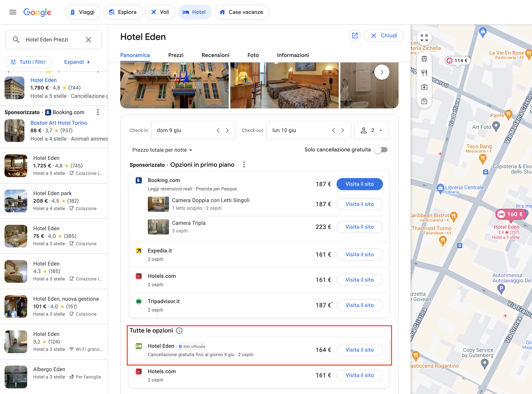
Task: Show shopping places on the map
Action: pos(424,101)
